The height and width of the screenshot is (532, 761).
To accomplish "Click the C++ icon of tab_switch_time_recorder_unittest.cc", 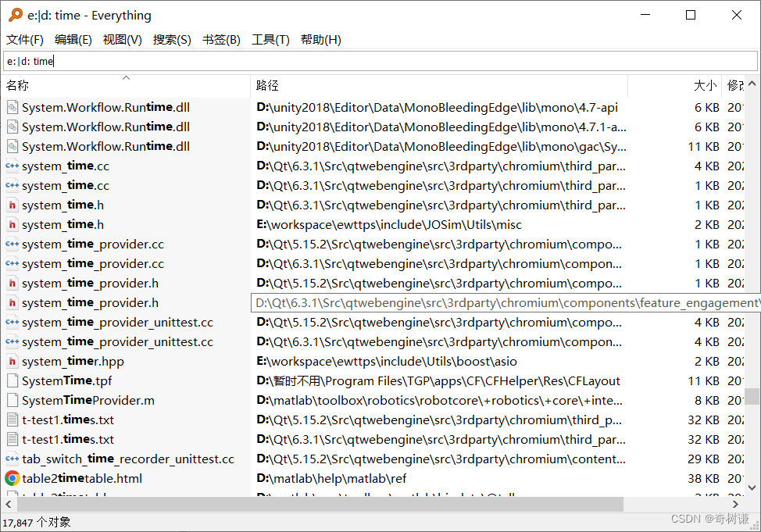I will tap(13, 459).
